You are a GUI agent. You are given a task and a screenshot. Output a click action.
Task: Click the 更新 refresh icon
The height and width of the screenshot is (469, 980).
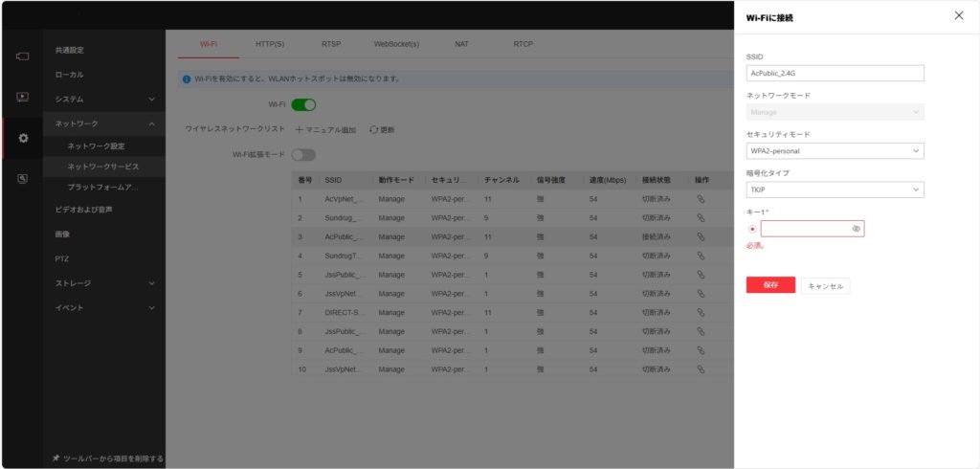[374, 129]
